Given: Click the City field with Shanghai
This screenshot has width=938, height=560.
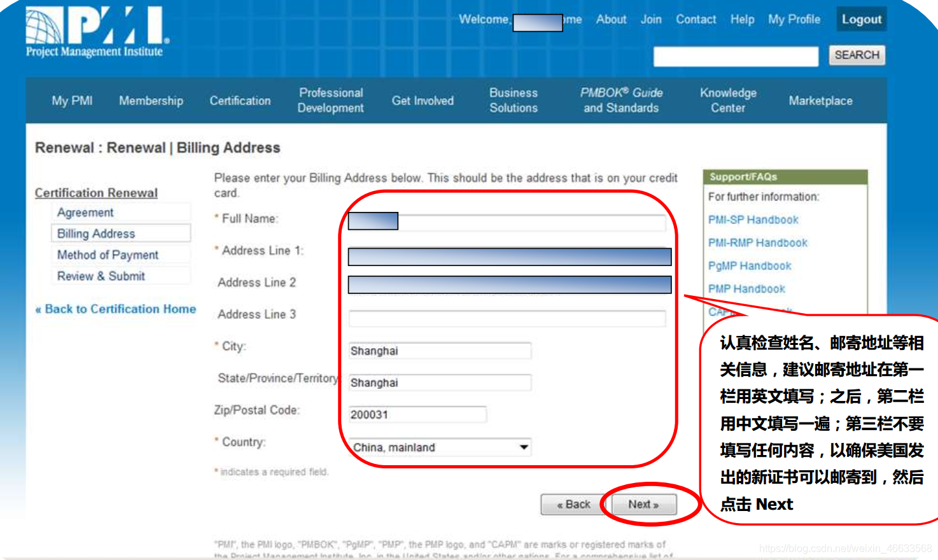Looking at the screenshot, I should coord(440,351).
